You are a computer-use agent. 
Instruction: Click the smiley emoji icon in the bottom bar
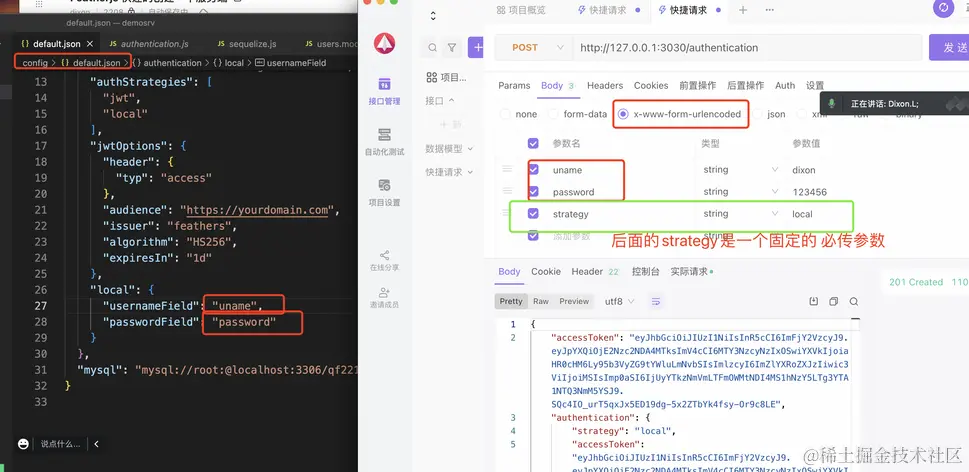[23, 444]
